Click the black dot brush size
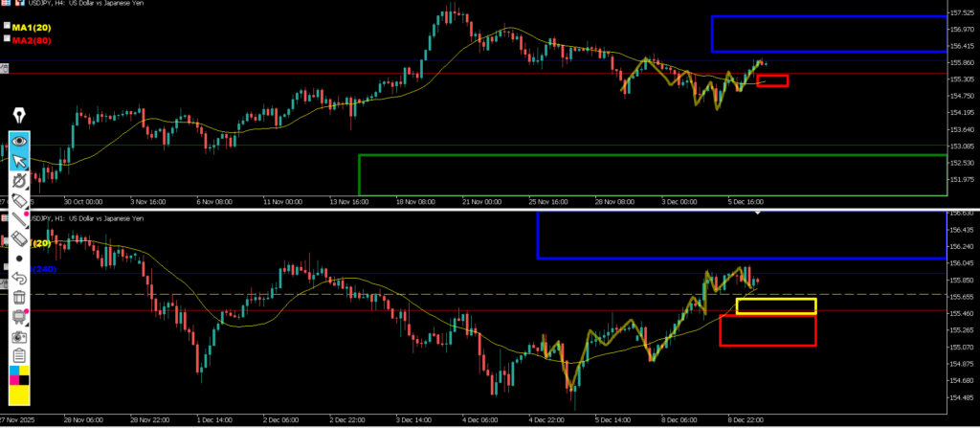This screenshot has width=980, height=428. (x=19, y=258)
